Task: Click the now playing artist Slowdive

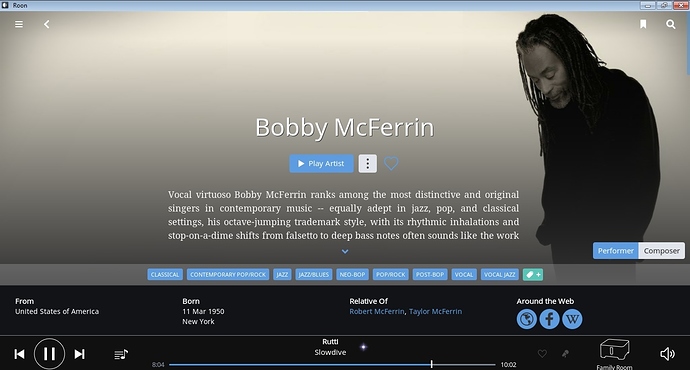Action: coord(330,352)
